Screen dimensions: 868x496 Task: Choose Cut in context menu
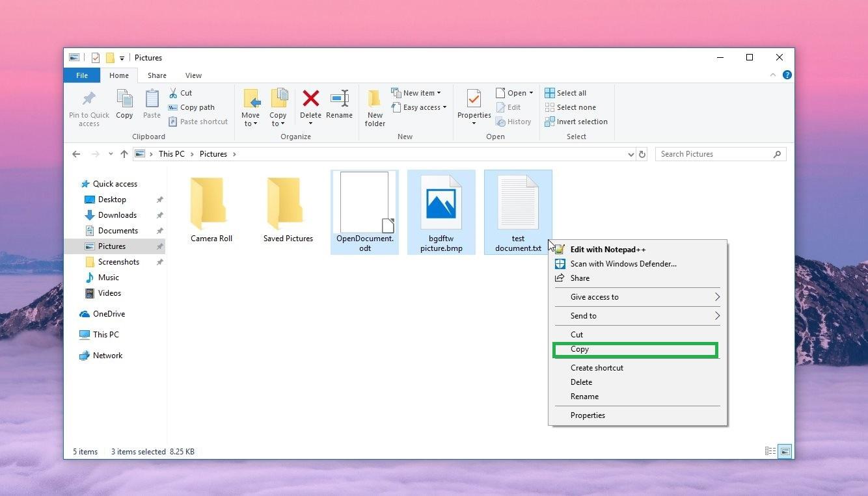coord(638,335)
